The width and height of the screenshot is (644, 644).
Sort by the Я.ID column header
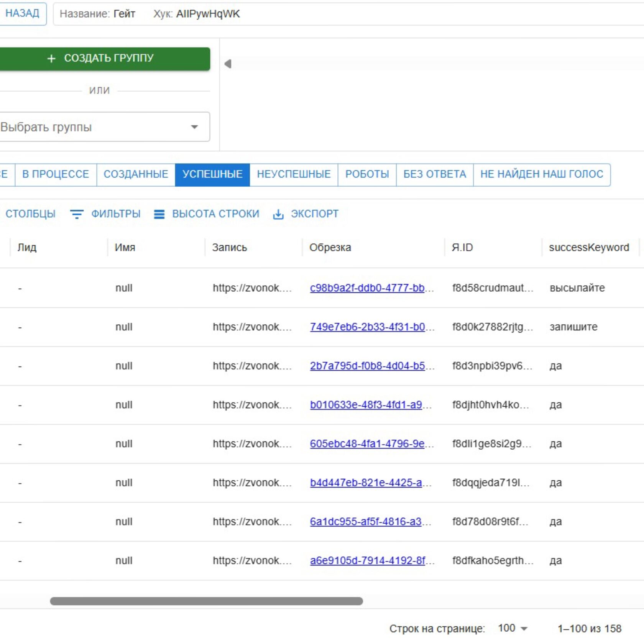click(462, 248)
